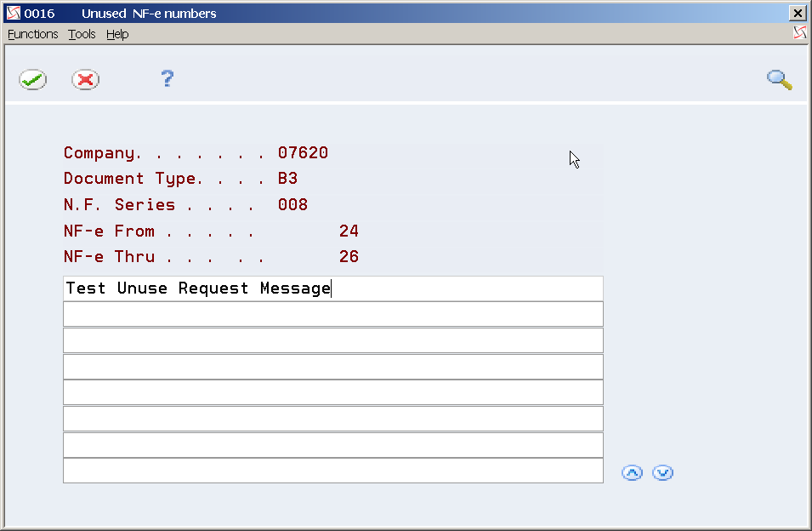The width and height of the screenshot is (812, 531).
Task: Click the N.F. Series label
Action: (119, 204)
